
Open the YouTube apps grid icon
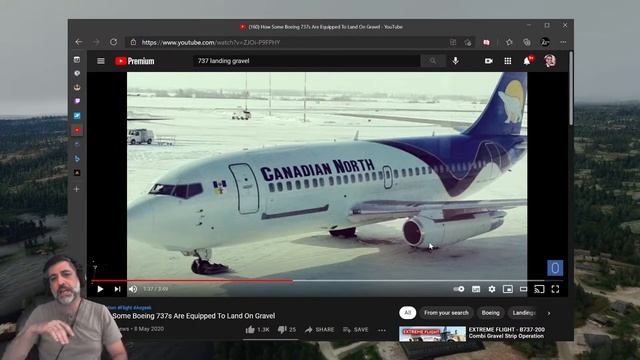pos(508,61)
